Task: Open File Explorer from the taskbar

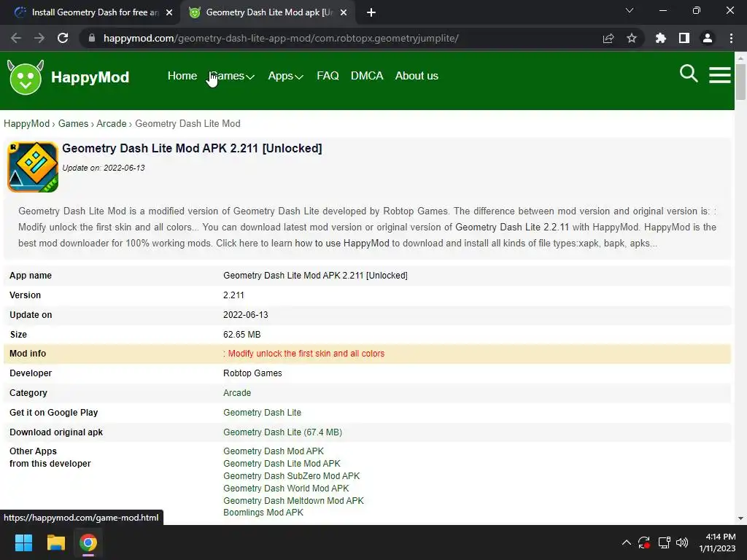Action: pyautogui.click(x=55, y=542)
